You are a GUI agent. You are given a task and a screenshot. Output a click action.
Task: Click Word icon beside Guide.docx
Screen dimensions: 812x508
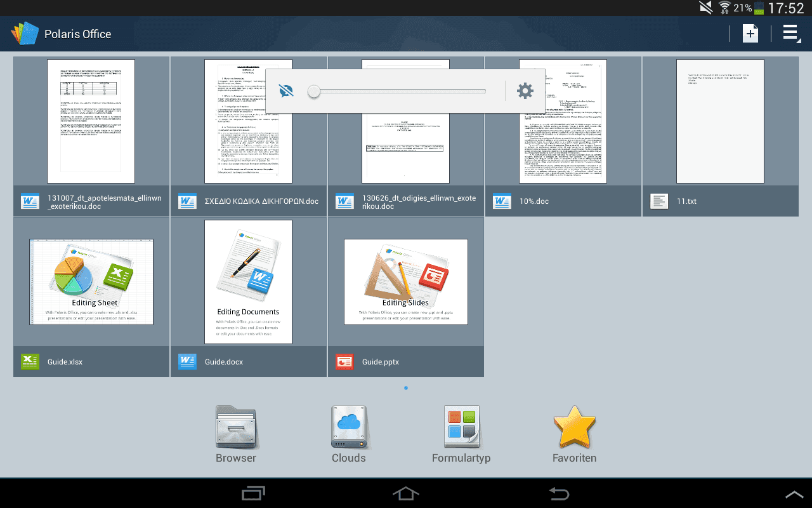(187, 362)
